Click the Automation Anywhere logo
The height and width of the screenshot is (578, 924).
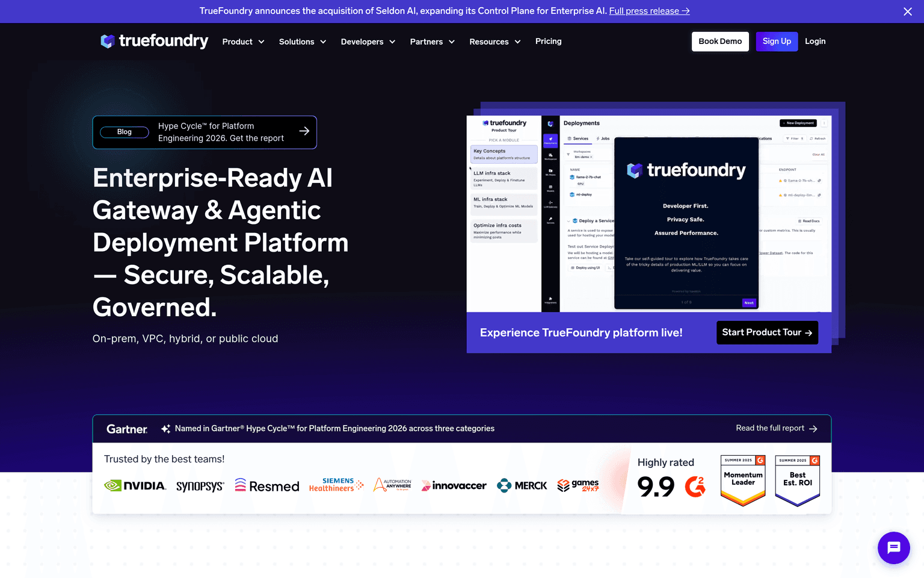(x=392, y=485)
